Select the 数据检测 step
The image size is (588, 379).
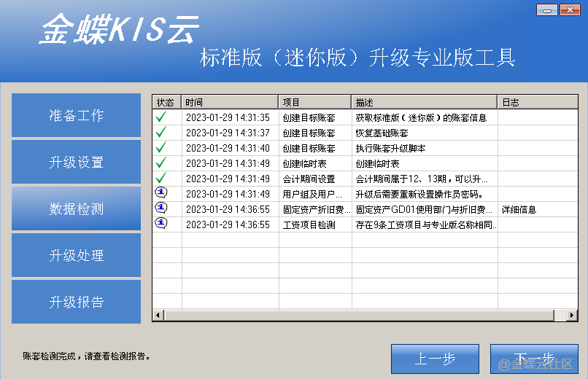pyautogui.click(x=76, y=208)
